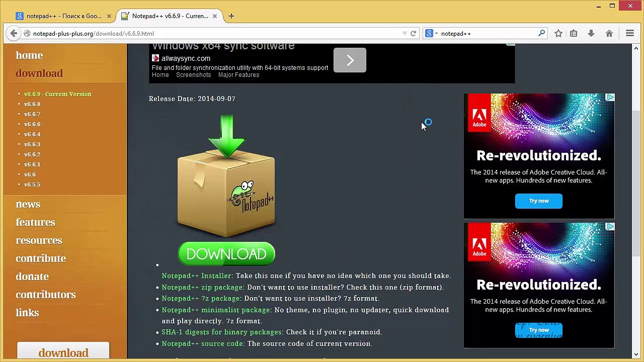The width and height of the screenshot is (644, 362).
Task: Go to browser home page icon
Action: [x=609, y=33]
